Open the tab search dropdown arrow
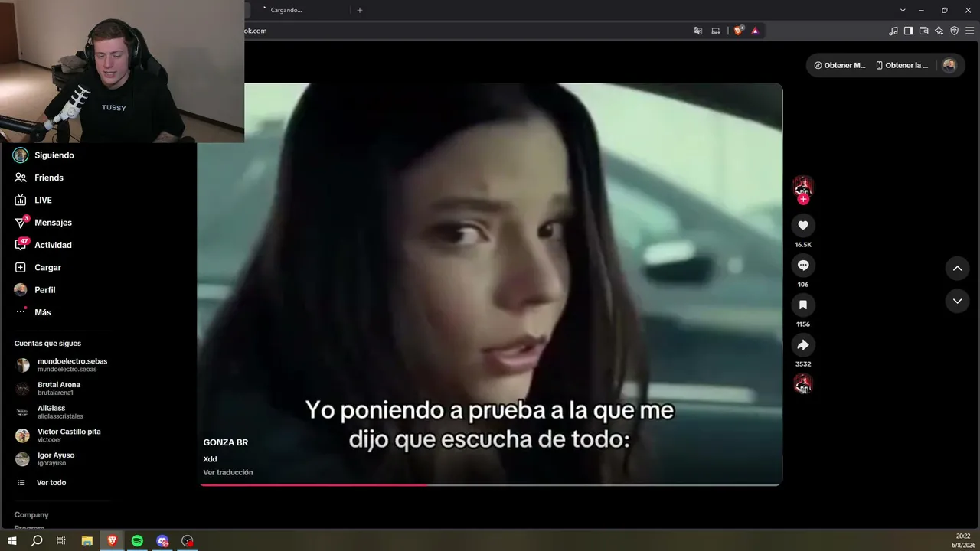980x551 pixels. pos(903,10)
